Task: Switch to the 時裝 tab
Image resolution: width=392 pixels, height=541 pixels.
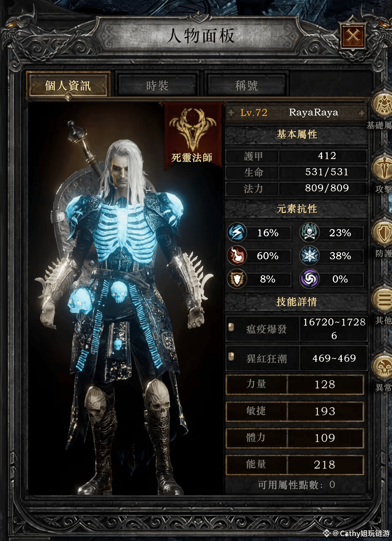Action: 157,85
